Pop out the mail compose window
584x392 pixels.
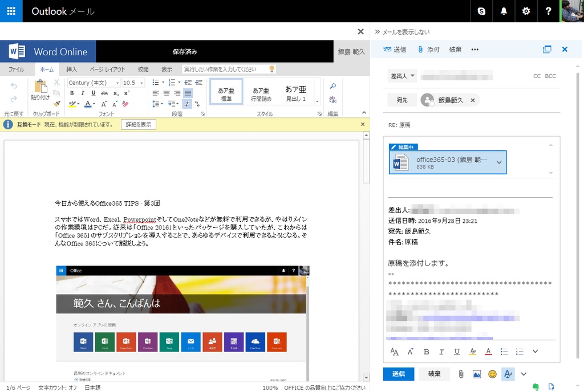pyautogui.click(x=547, y=50)
